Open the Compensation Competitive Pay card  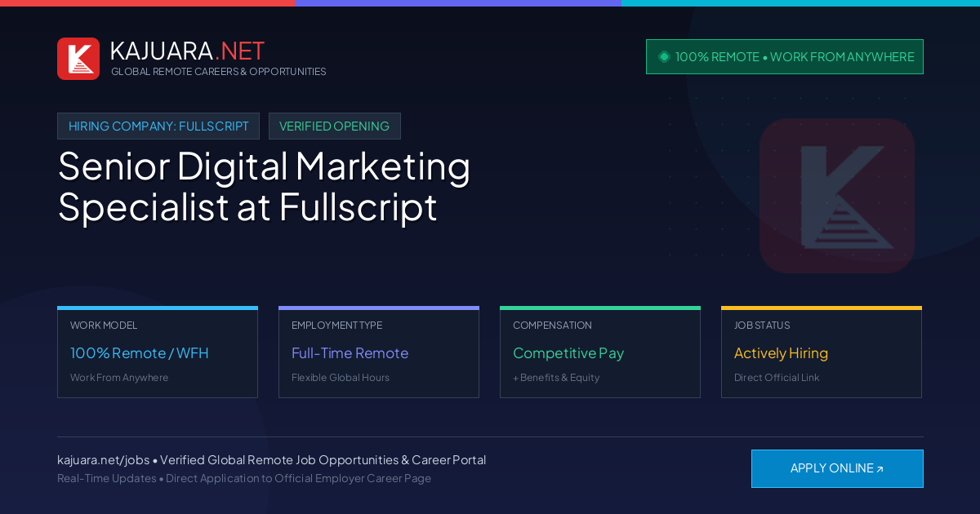pos(600,352)
